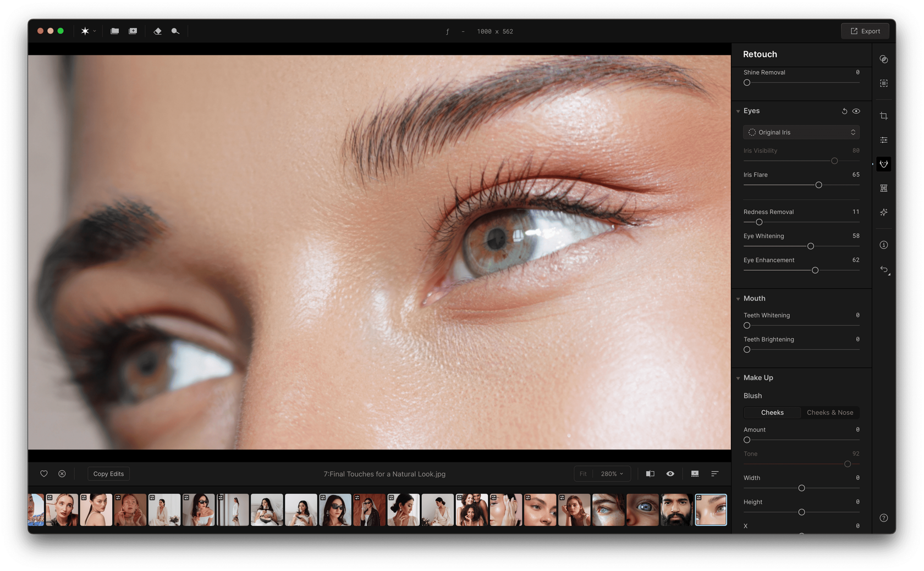Viewport: 924px width, 571px height.
Task: Toggle preview eye icon below the photo
Action: point(670,474)
